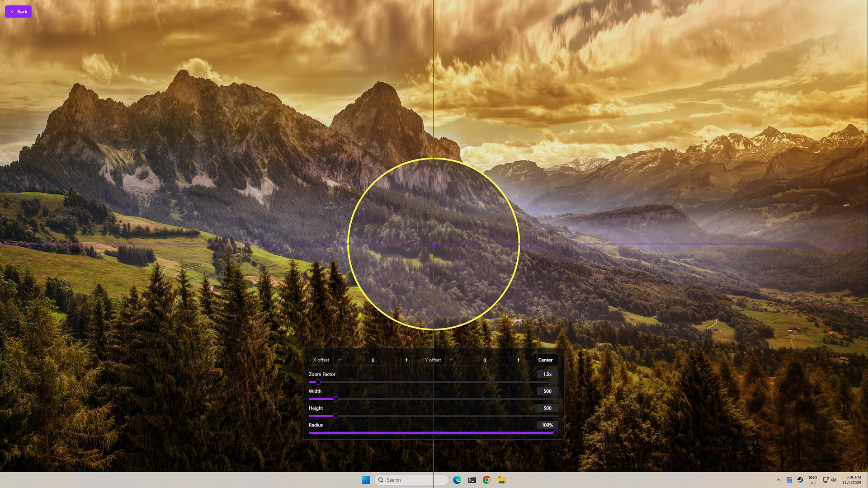The width and height of the screenshot is (868, 488).
Task: Adjust the Radius slider
Action: coord(555,433)
